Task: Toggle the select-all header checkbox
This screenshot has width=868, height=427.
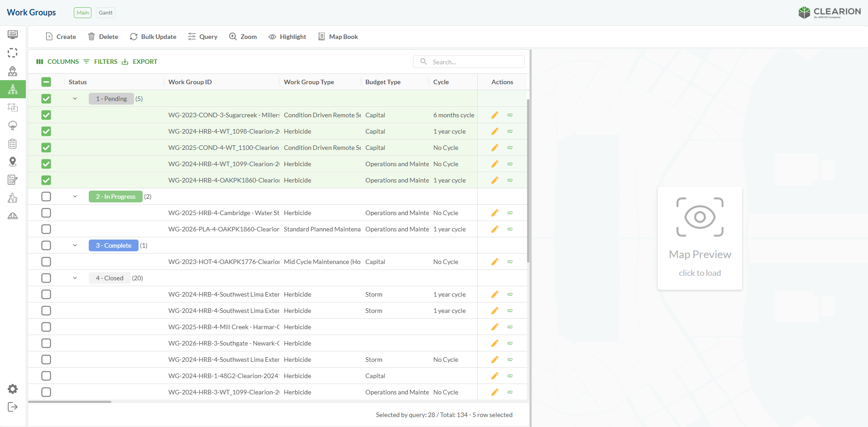Action: click(x=46, y=82)
